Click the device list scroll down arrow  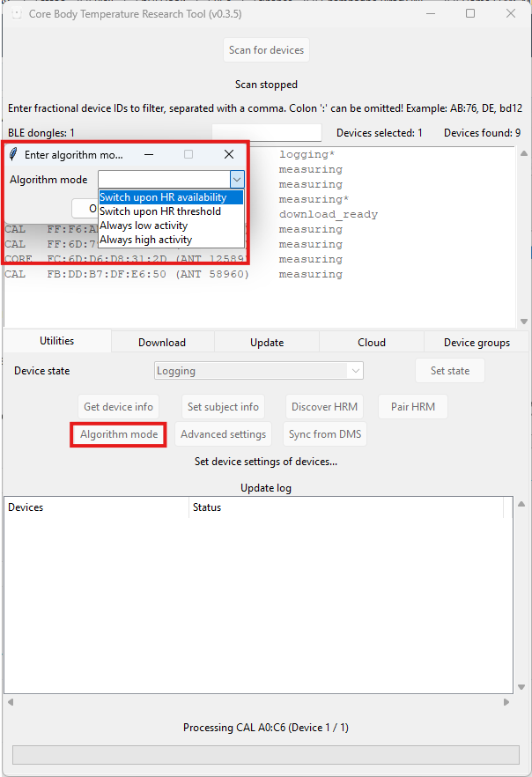click(x=523, y=322)
